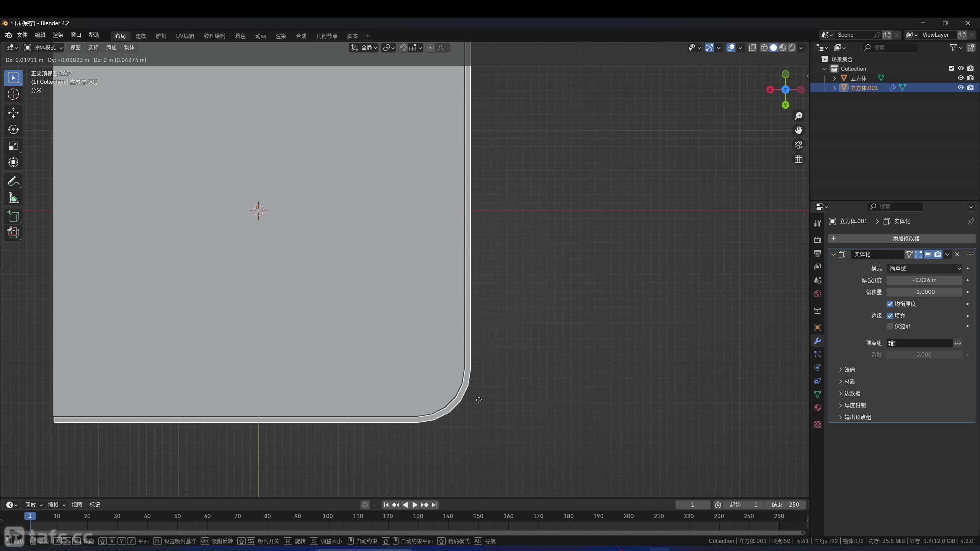Viewport: 980px width, 551px height.
Task: Open the 编辑 menu
Action: point(40,35)
